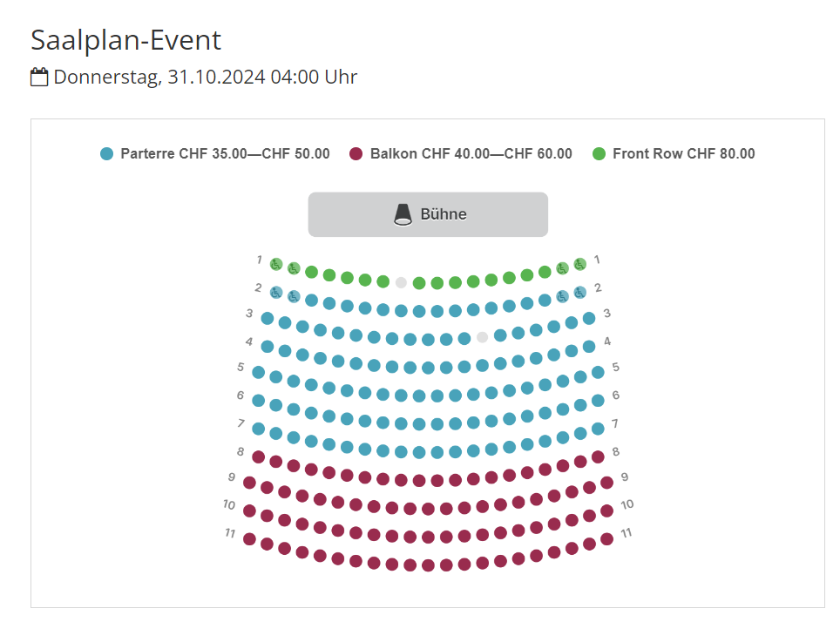Pick the leftmost wheelchair seat in row 2
The width and height of the screenshot is (840, 622).
point(276,293)
